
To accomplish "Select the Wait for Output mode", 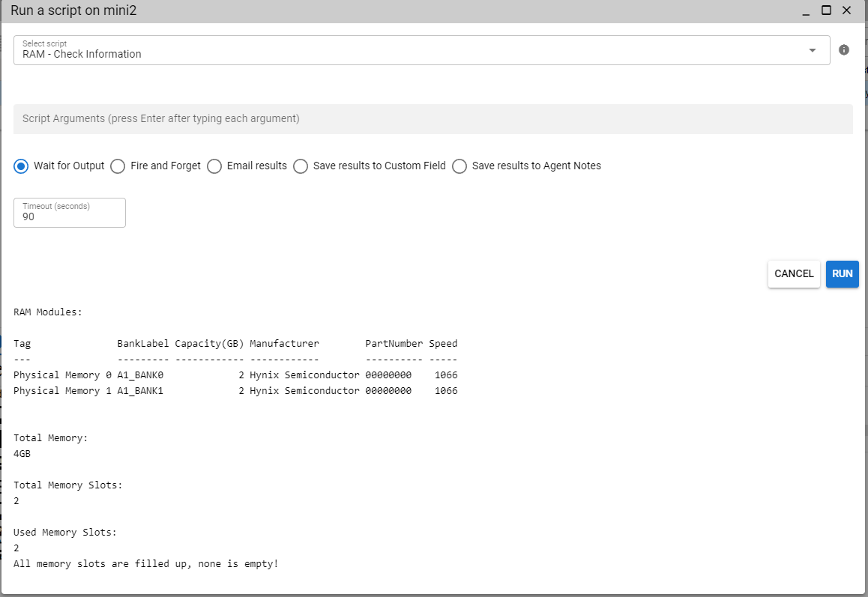I will (x=21, y=166).
